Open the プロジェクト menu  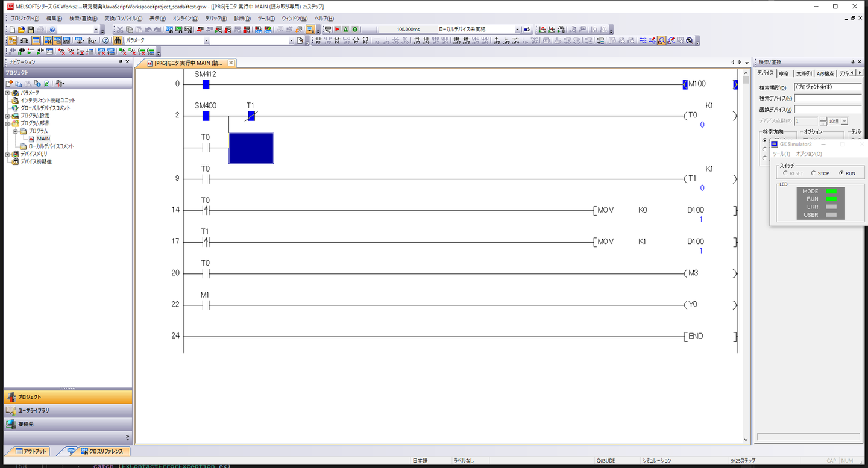click(x=26, y=19)
